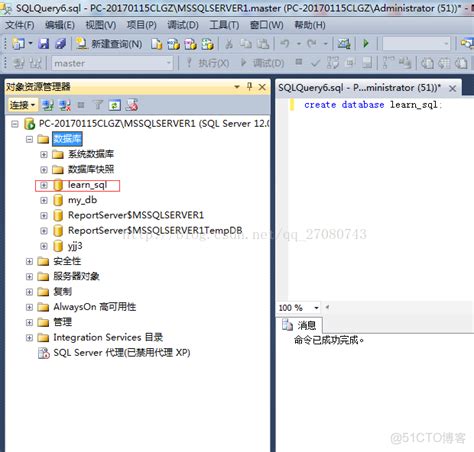Screen dimensions: 474x452
Task: Click the 调试(D) debug toolbar button
Action: click(263, 63)
